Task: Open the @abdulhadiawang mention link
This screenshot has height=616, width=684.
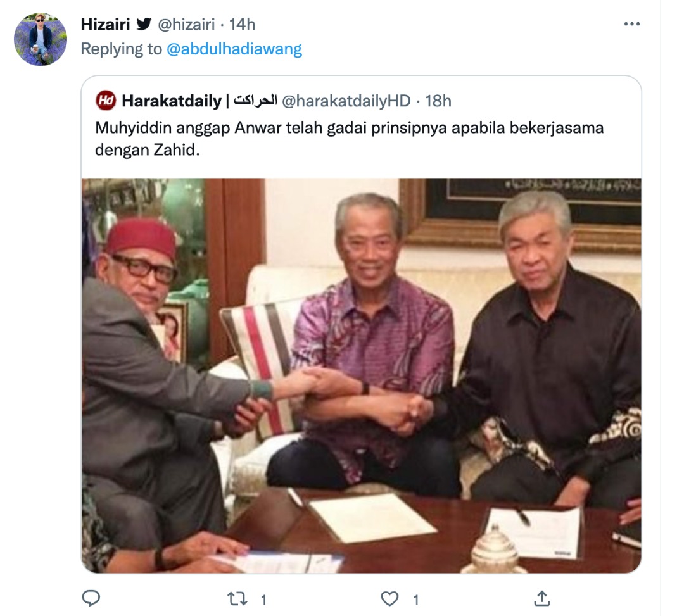Action: pyautogui.click(x=234, y=49)
